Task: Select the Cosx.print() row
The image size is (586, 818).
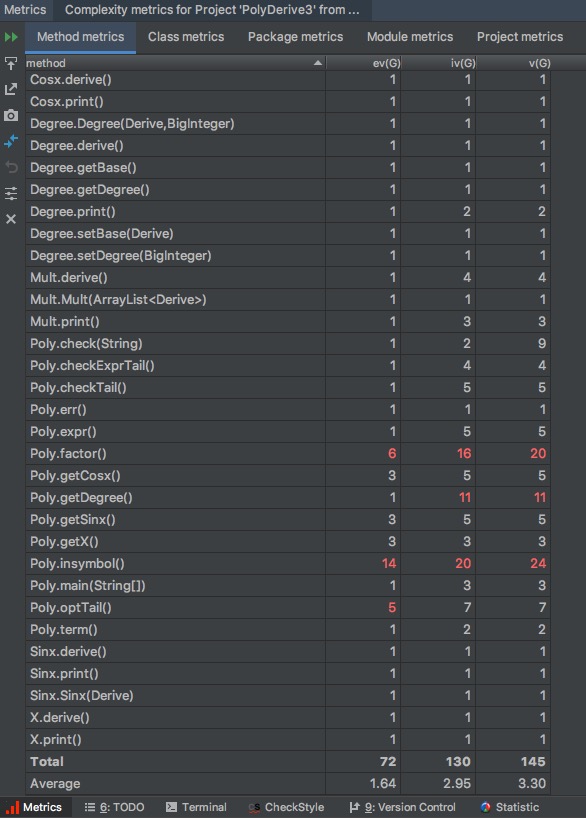Action: (x=288, y=101)
